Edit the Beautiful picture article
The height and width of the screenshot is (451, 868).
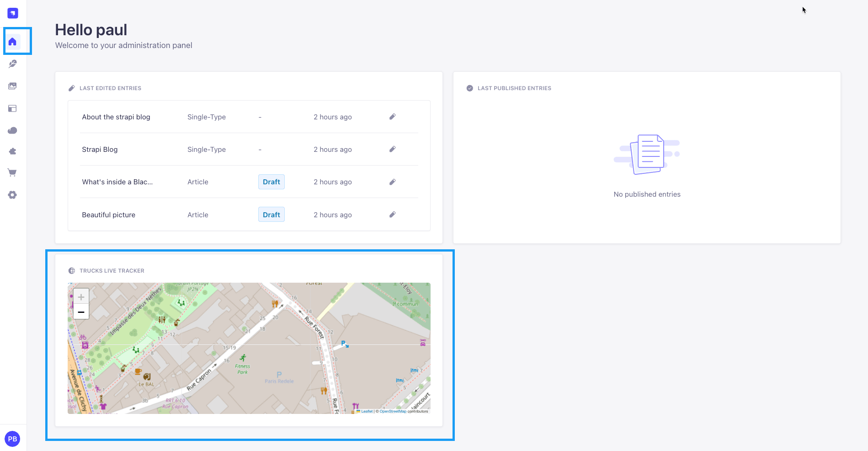click(392, 215)
